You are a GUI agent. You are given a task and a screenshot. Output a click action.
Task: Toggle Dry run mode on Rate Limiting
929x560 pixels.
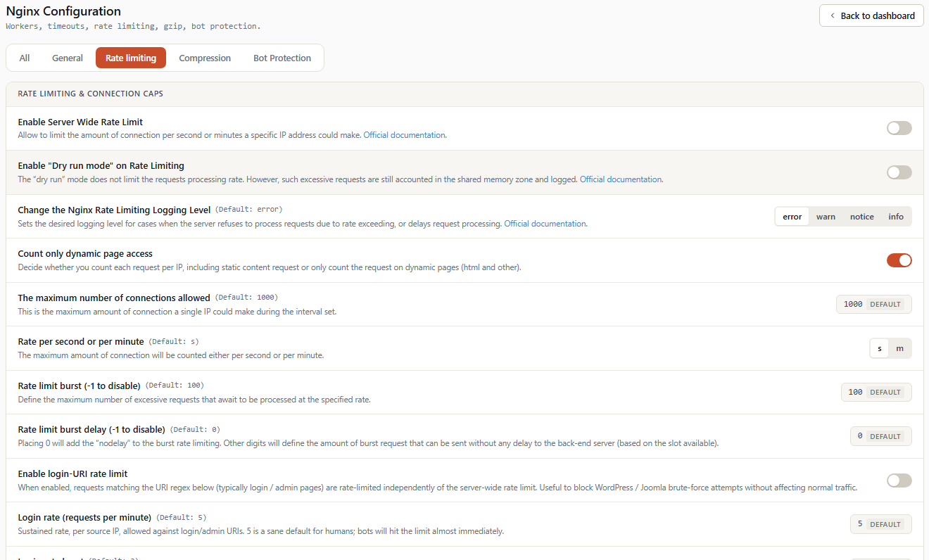pyautogui.click(x=899, y=172)
